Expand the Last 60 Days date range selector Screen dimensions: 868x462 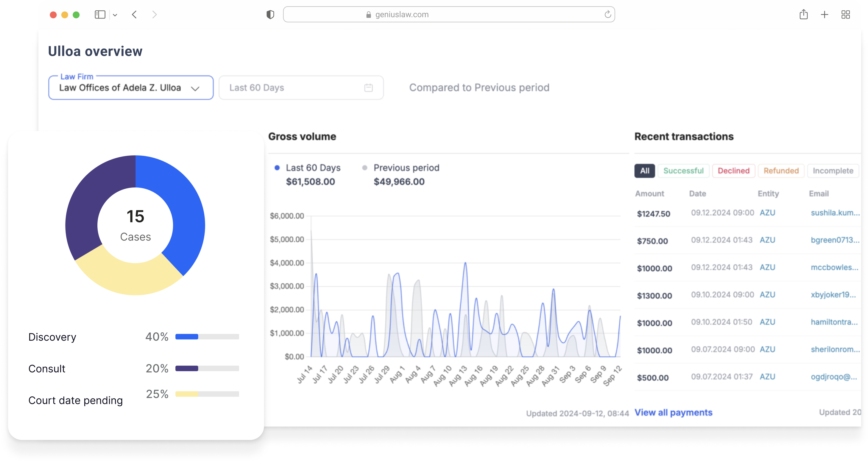coord(301,88)
